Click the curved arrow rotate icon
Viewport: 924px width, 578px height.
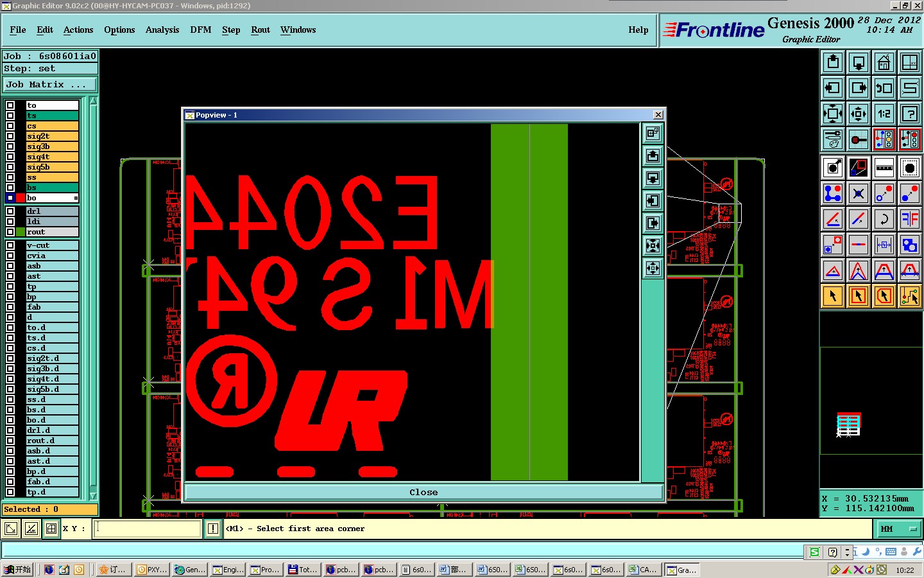tap(884, 219)
